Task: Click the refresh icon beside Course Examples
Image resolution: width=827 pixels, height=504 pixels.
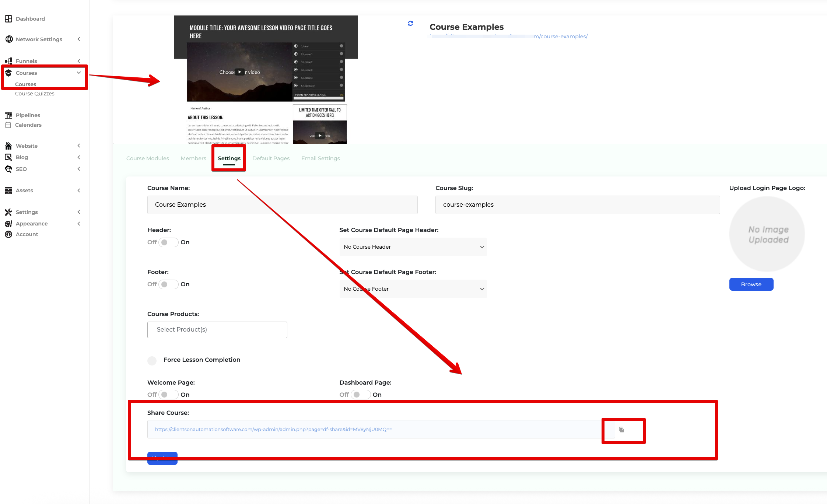Action: [410, 23]
